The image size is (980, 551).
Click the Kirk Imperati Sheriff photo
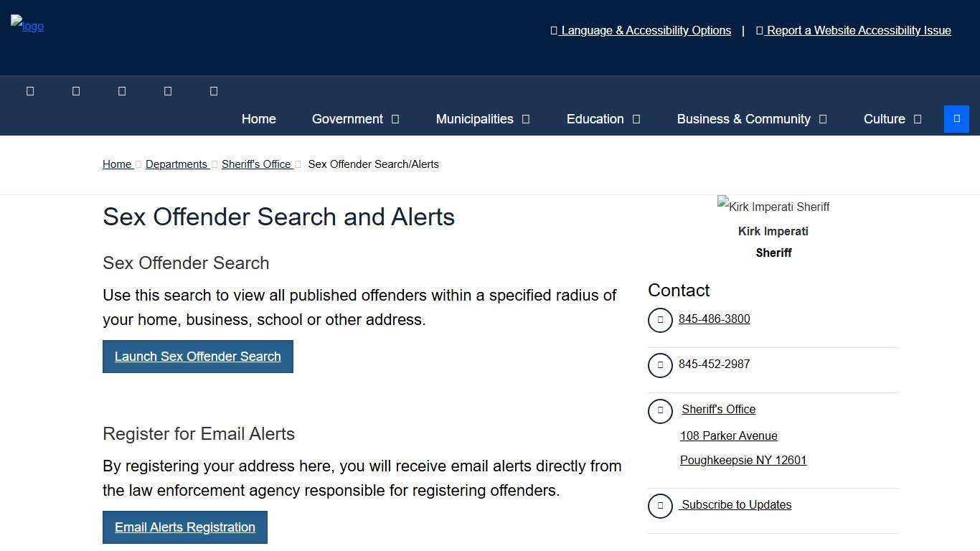[773, 207]
